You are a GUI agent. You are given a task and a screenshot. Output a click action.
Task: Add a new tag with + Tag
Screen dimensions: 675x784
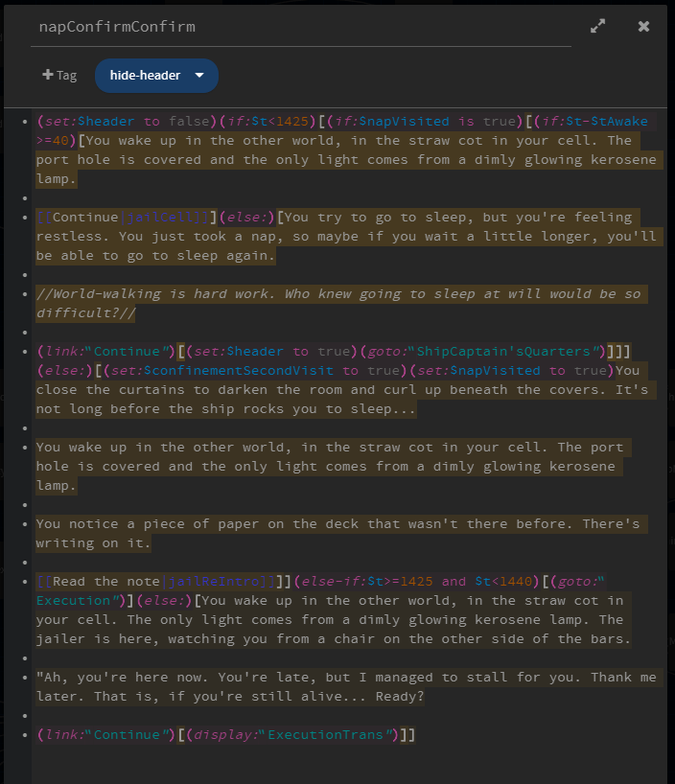tap(59, 75)
